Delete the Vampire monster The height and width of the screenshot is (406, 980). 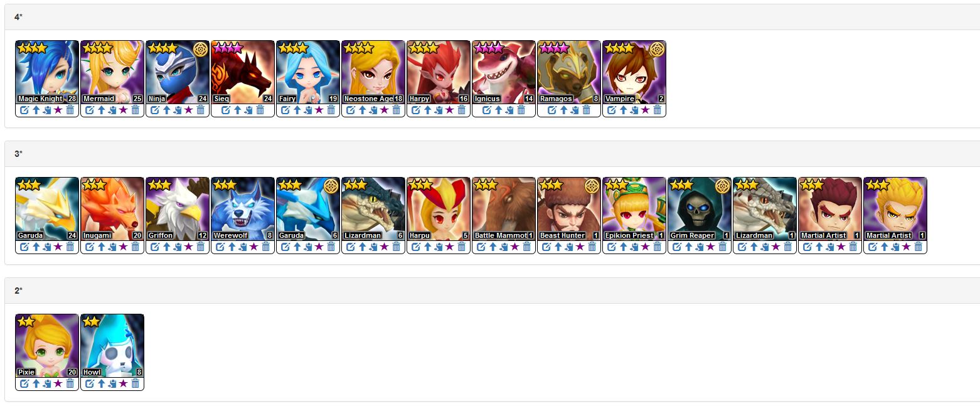click(x=658, y=110)
